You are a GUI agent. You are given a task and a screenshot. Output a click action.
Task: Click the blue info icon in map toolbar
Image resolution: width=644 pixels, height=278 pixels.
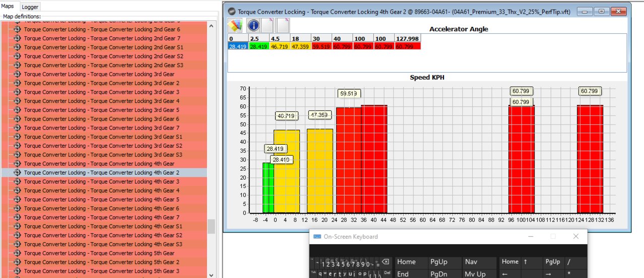click(253, 25)
